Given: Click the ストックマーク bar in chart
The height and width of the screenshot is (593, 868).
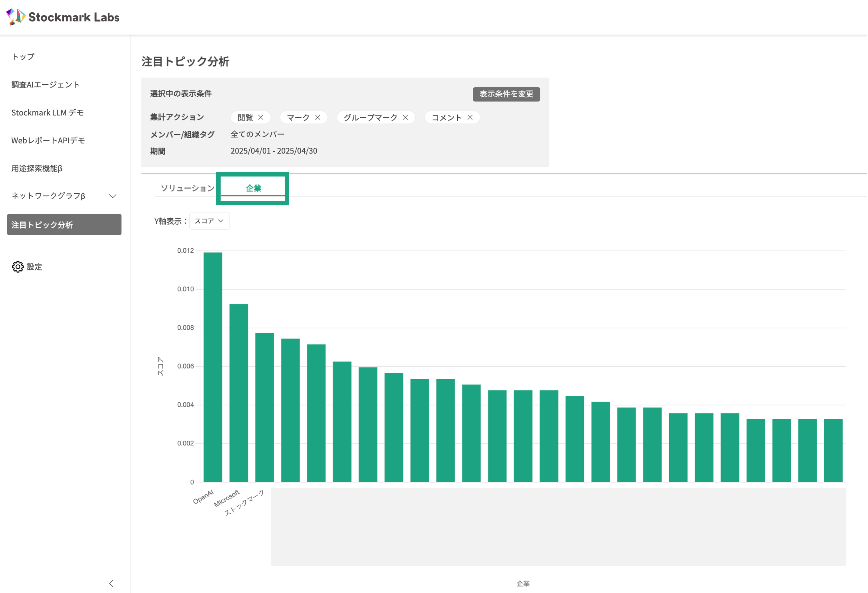Looking at the screenshot, I should pos(265,407).
